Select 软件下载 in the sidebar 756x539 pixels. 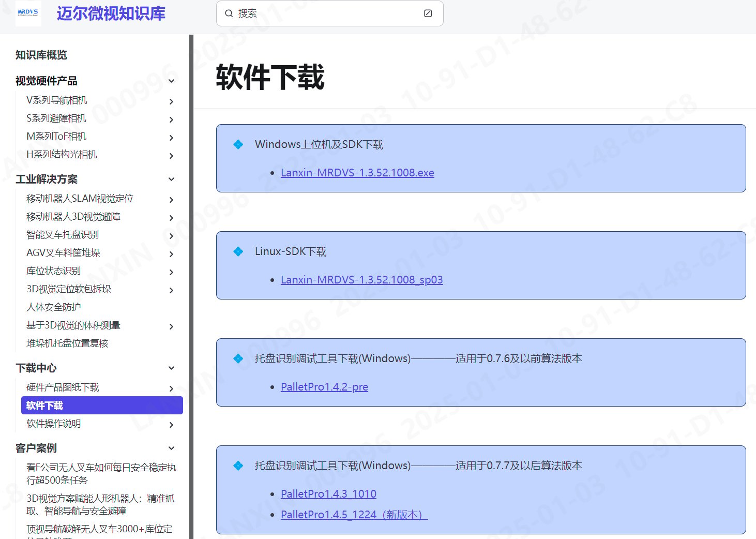coord(102,406)
